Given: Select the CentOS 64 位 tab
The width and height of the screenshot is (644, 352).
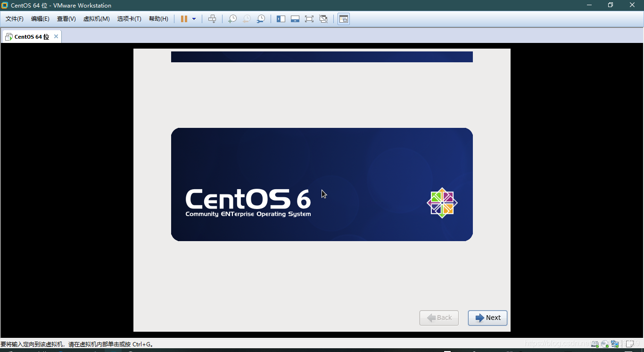Looking at the screenshot, I should tap(31, 37).
